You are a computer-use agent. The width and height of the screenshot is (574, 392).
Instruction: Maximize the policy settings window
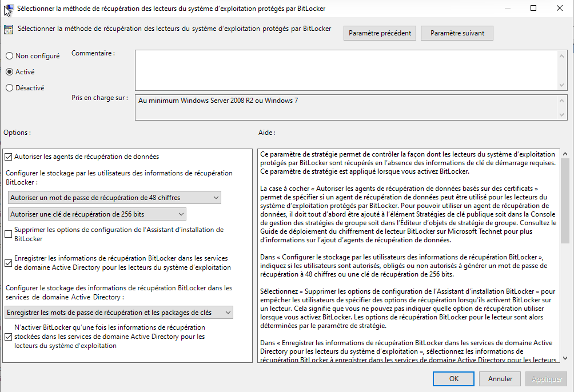point(533,8)
